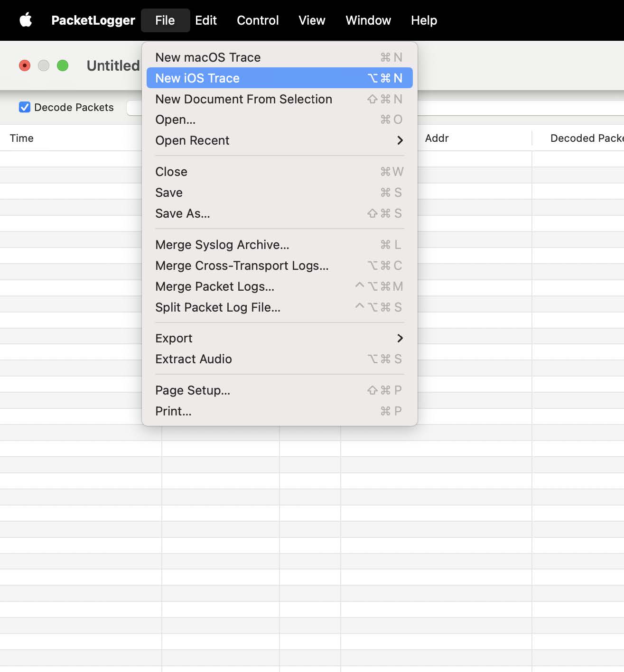Click Open in the File menu

coord(175,120)
